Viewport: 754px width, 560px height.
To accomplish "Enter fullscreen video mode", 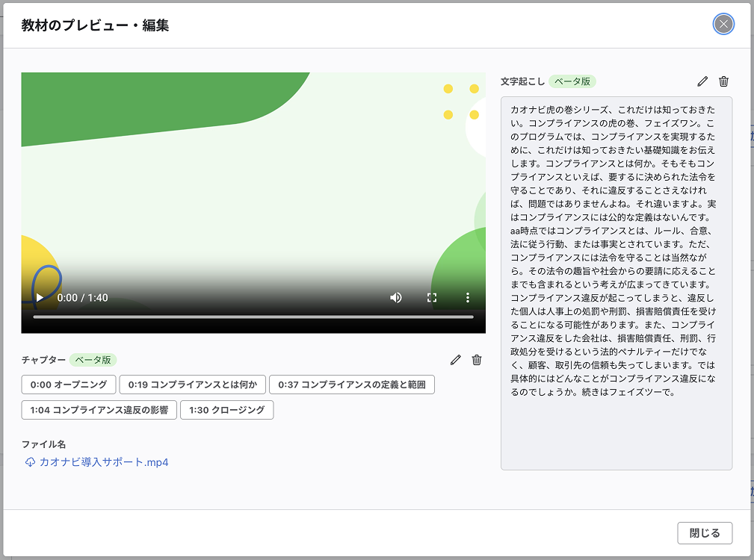I will pyautogui.click(x=432, y=297).
